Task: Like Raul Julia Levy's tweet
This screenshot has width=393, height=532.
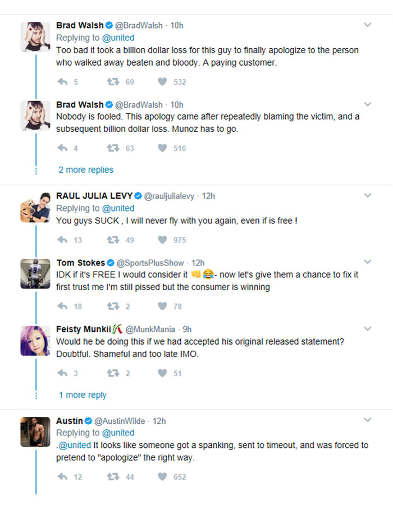Action: pyautogui.click(x=162, y=240)
